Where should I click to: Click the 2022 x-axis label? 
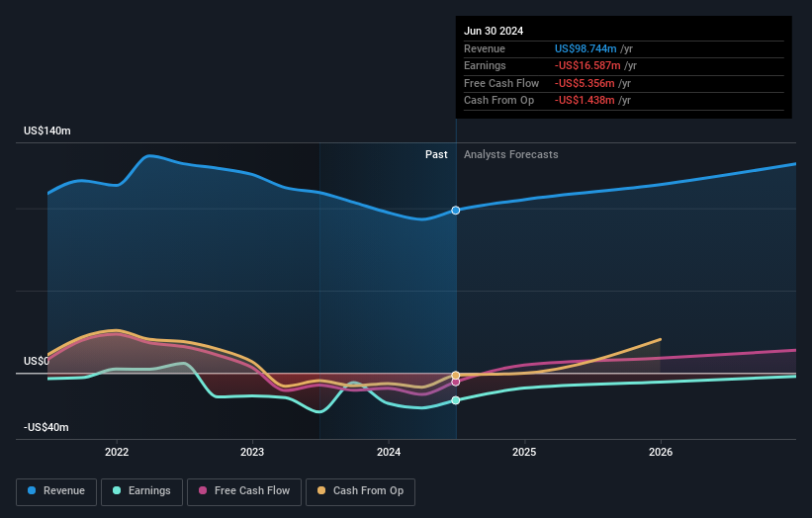(x=117, y=452)
